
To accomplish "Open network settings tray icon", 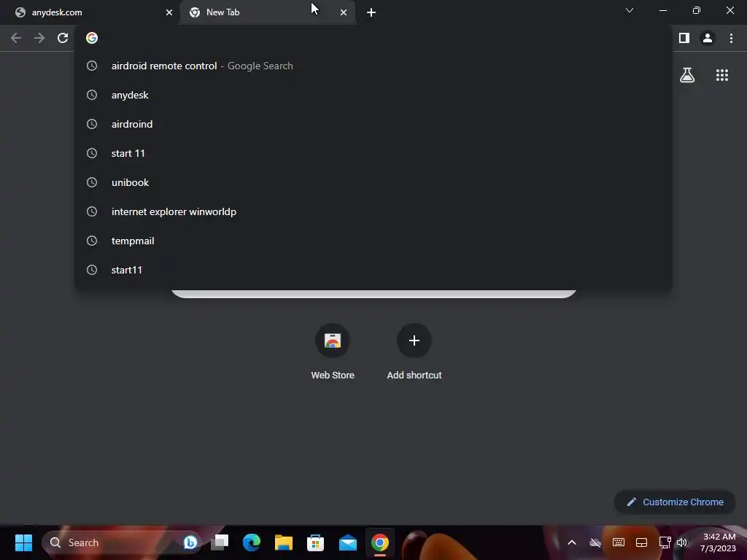I will coord(665,542).
